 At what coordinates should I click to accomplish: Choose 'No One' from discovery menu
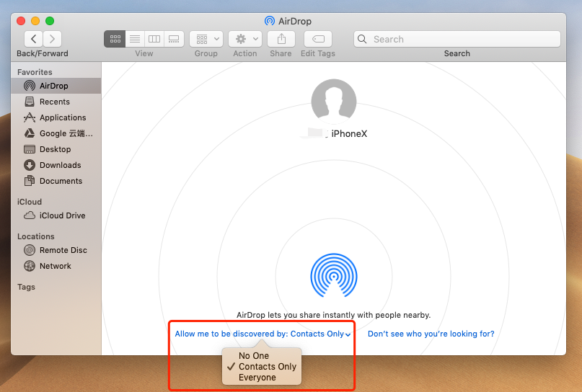pyautogui.click(x=254, y=356)
